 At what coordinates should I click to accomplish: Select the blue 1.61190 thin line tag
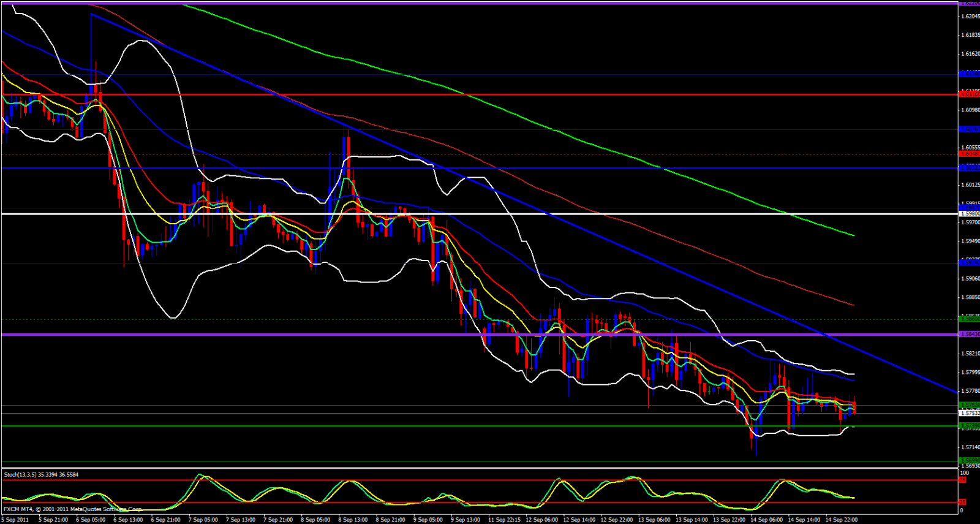point(969,74)
